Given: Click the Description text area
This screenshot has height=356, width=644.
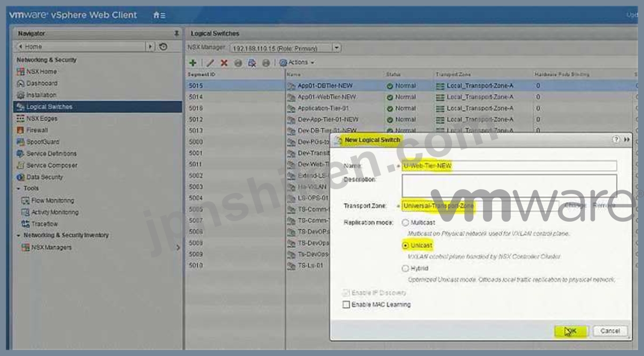Looking at the screenshot, I should [509, 186].
